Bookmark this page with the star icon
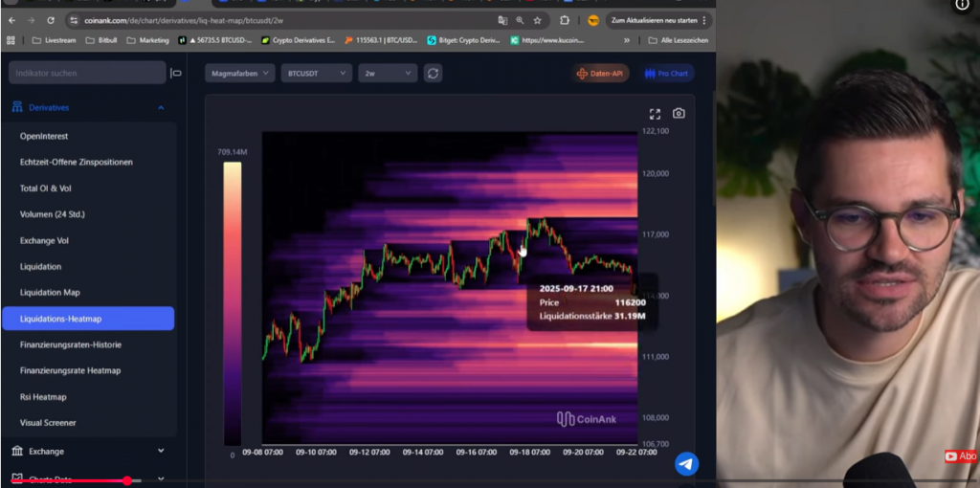This screenshot has height=488, width=980. (538, 20)
